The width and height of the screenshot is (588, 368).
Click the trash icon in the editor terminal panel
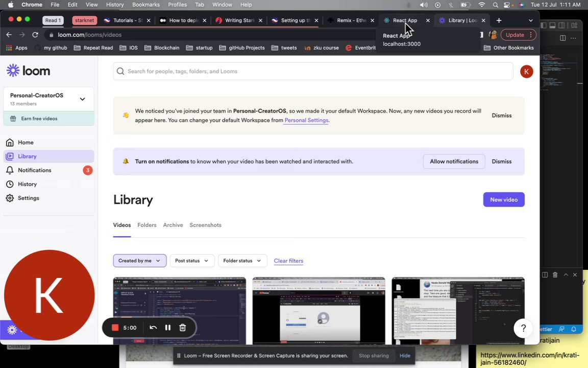(555, 275)
